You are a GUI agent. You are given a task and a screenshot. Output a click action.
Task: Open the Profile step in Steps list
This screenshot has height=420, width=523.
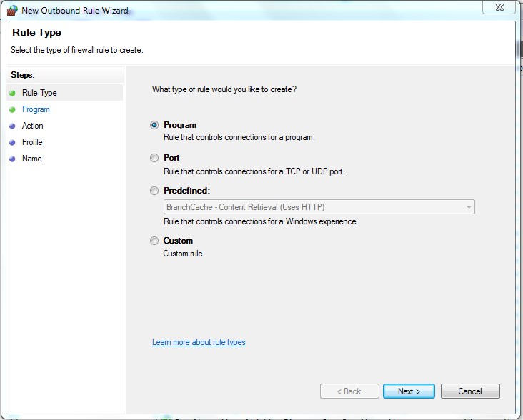[x=32, y=142]
